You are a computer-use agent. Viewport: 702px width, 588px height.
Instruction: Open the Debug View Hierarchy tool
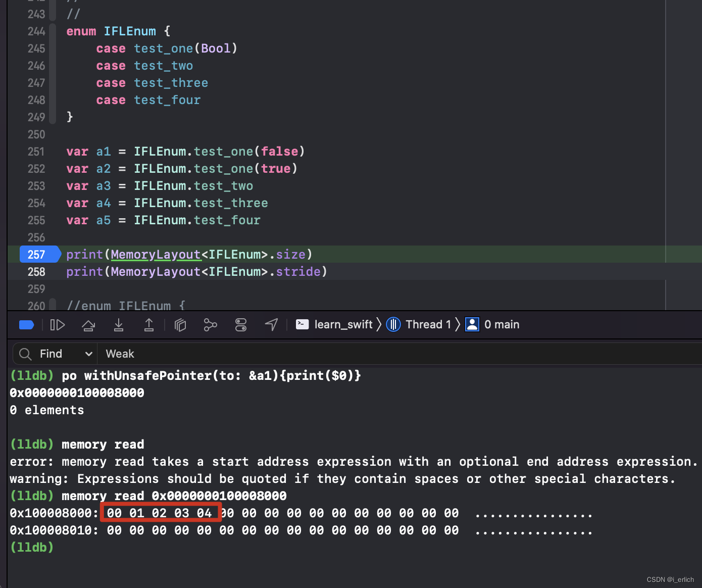[180, 325]
